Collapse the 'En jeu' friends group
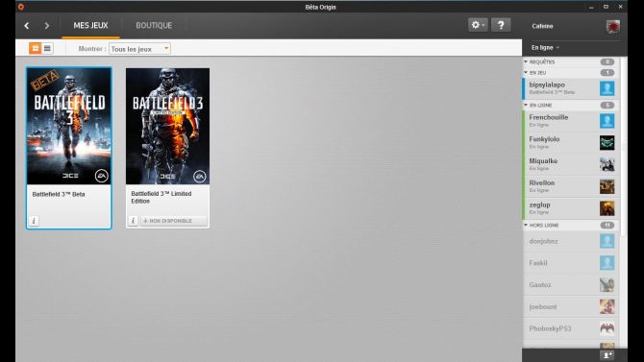The image size is (644, 362). [526, 73]
